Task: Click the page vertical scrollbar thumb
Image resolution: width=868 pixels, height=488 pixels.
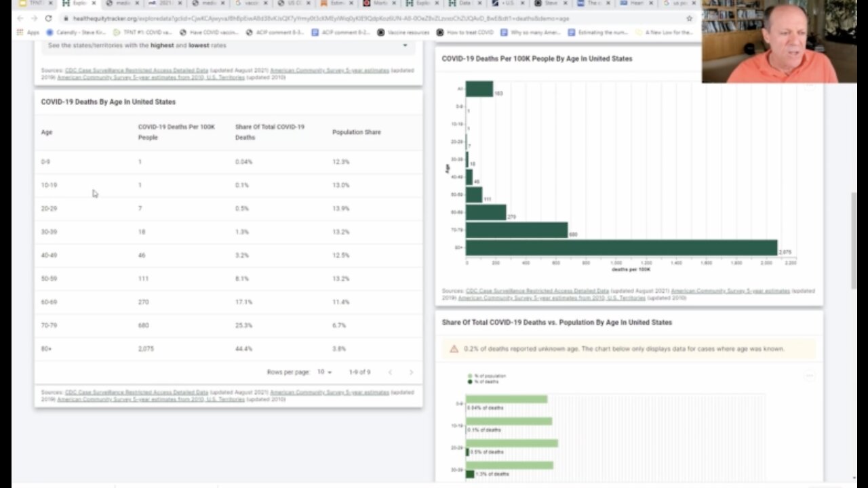Action: (853, 239)
